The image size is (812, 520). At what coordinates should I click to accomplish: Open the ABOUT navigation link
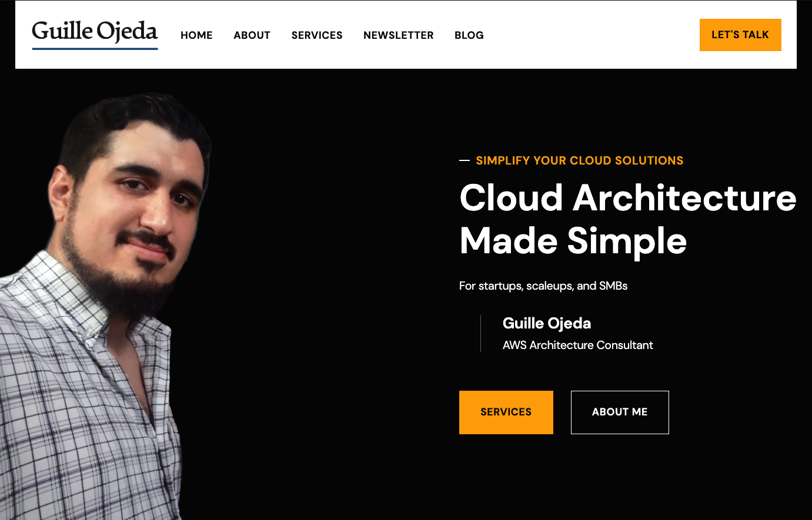(x=252, y=35)
